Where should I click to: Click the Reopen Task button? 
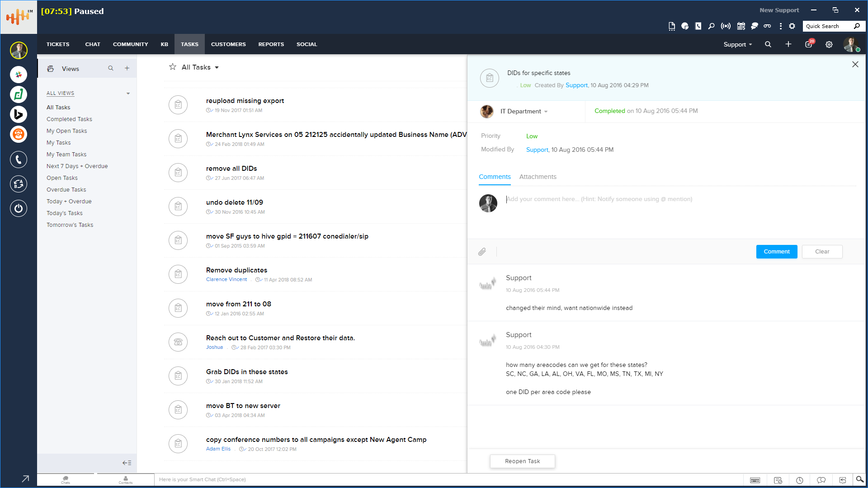[x=522, y=461]
